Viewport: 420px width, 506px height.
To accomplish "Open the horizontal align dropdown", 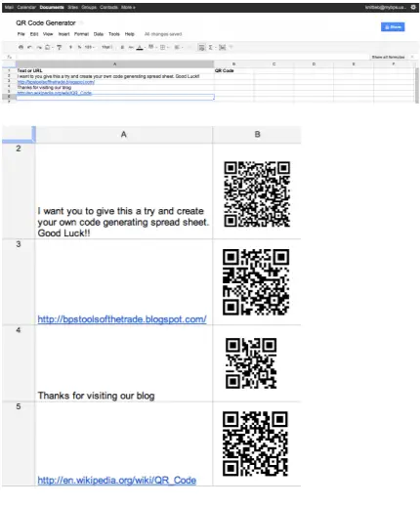I will 178,47.
